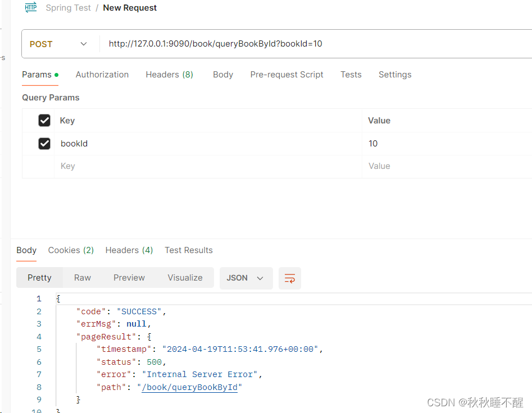Follow the /book/queryBookById path link

click(190, 387)
